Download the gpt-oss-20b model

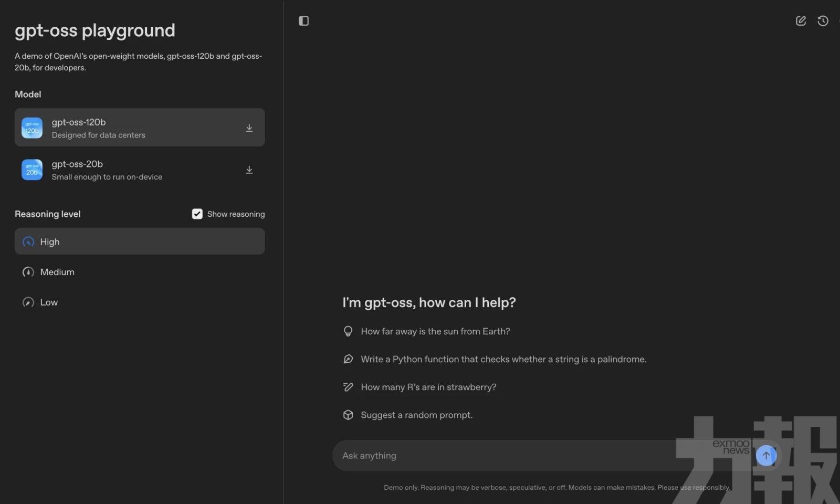point(249,170)
